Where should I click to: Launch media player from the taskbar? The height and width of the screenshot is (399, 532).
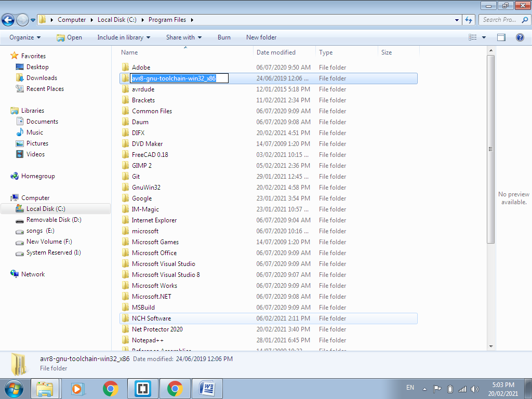click(x=78, y=389)
